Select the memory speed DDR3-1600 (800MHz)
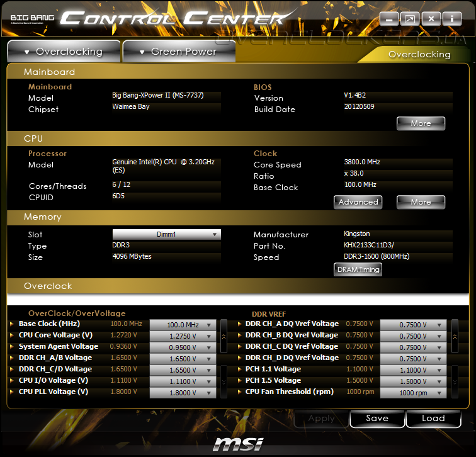 coord(377,256)
